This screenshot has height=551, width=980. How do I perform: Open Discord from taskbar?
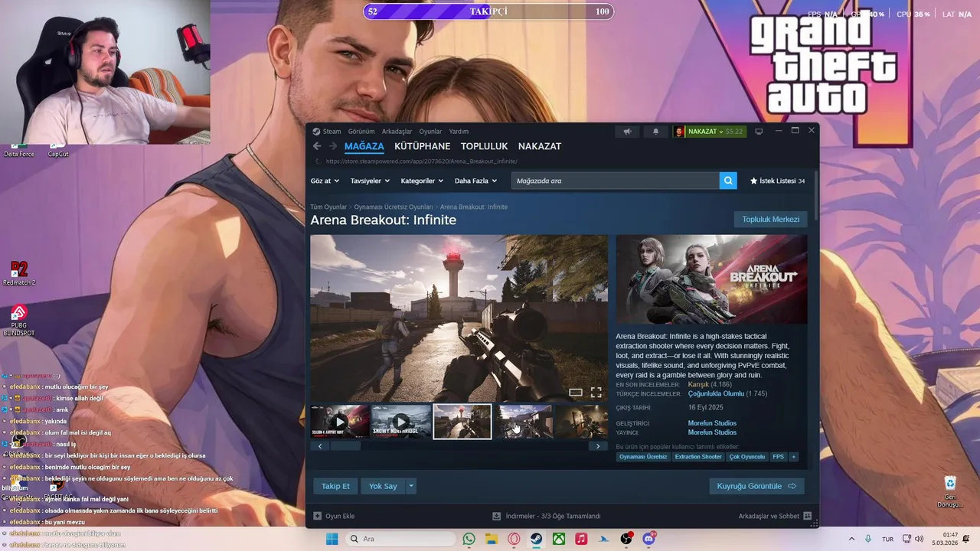649,539
